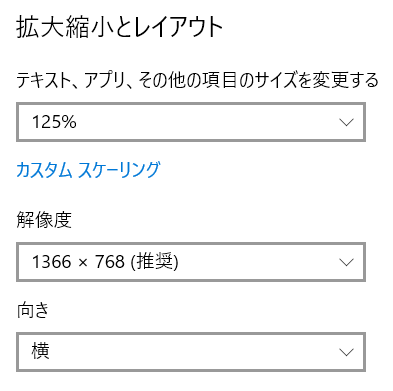Click the word カスタム in blue link
Viewport: 393px width, 391px height.
click(44, 170)
